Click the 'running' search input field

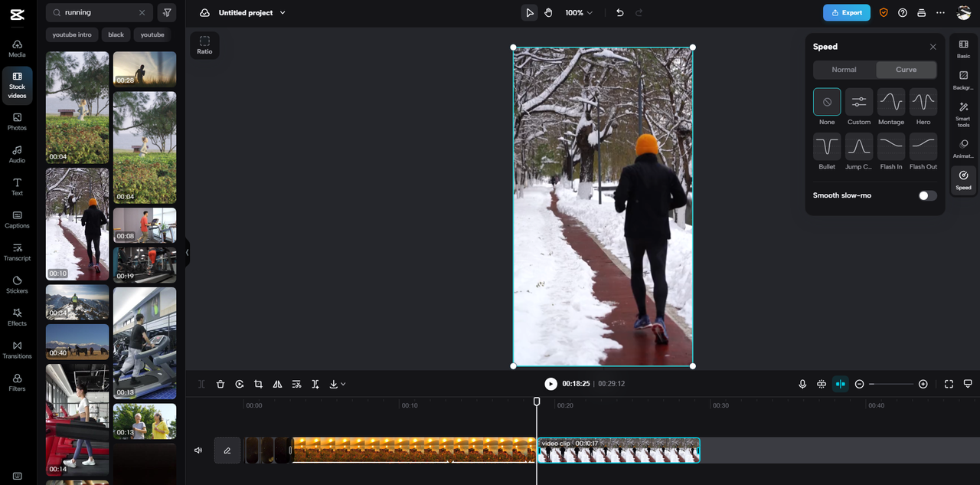100,12
